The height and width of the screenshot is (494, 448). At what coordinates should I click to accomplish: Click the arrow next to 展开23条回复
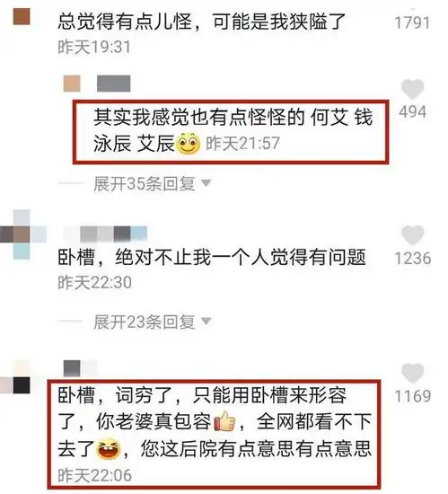(206, 321)
